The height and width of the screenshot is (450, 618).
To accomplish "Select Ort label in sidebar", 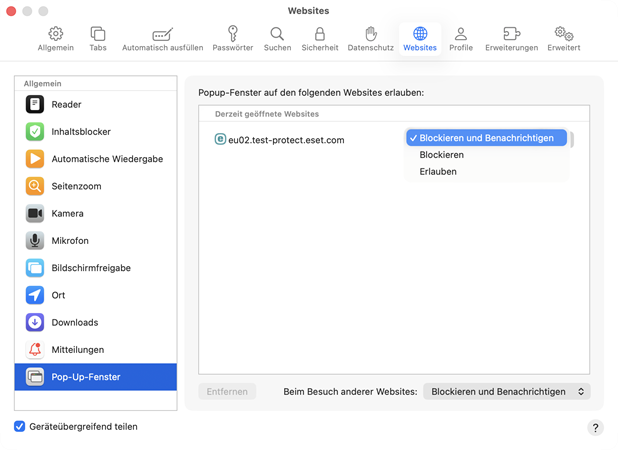I will [58, 295].
